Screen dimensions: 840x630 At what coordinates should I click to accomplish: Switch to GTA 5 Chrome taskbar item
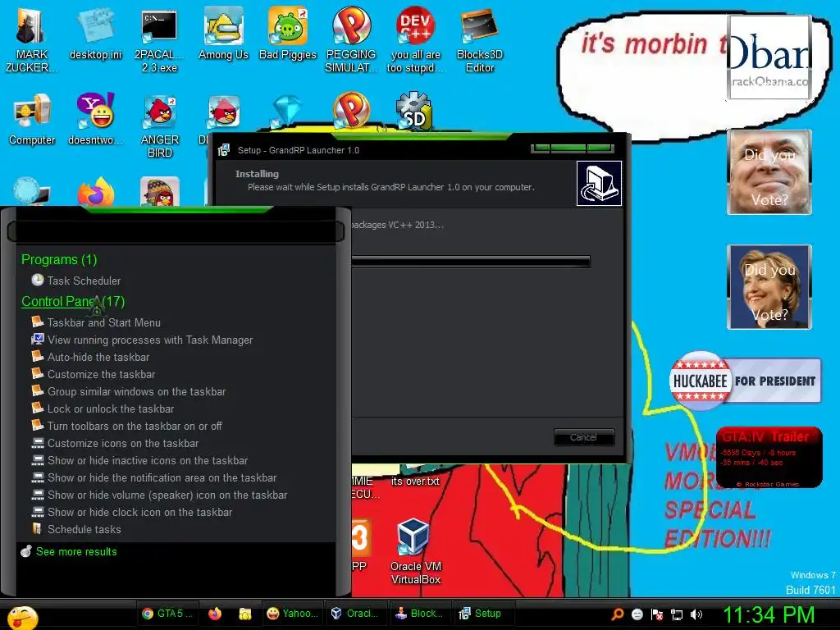(167, 614)
